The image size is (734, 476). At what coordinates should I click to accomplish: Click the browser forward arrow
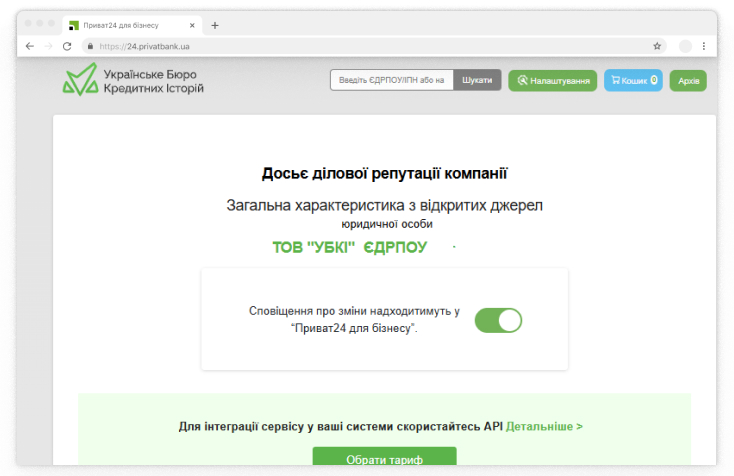tap(48, 46)
